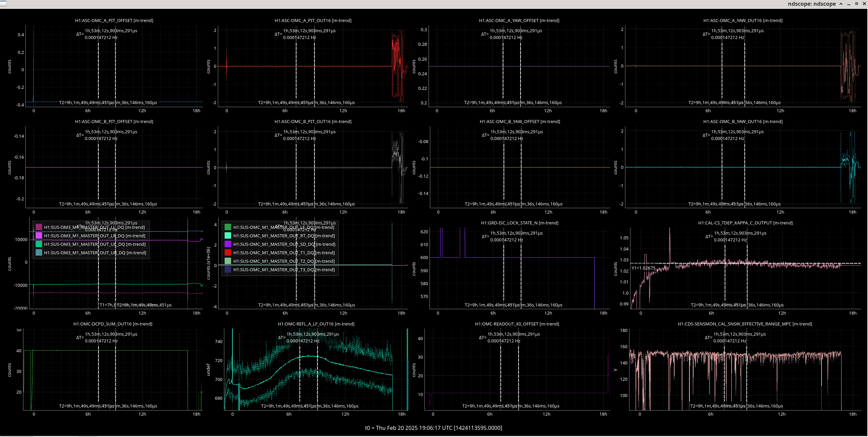Select legend entry H1:SUS-OMC_M1_MASTER_OUT_RT_DQ
The width and height of the screenshot is (868, 437).
[284, 236]
